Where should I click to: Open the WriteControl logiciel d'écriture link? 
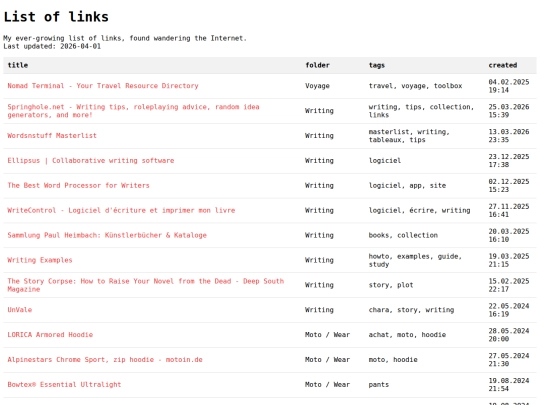(121, 210)
